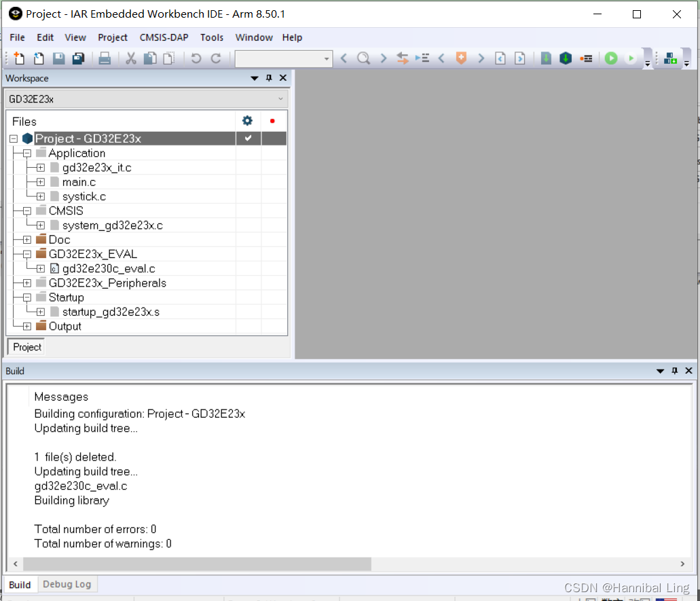Click Debug without Downloading small play icon
Screen dimensions: 700x601
point(631,58)
